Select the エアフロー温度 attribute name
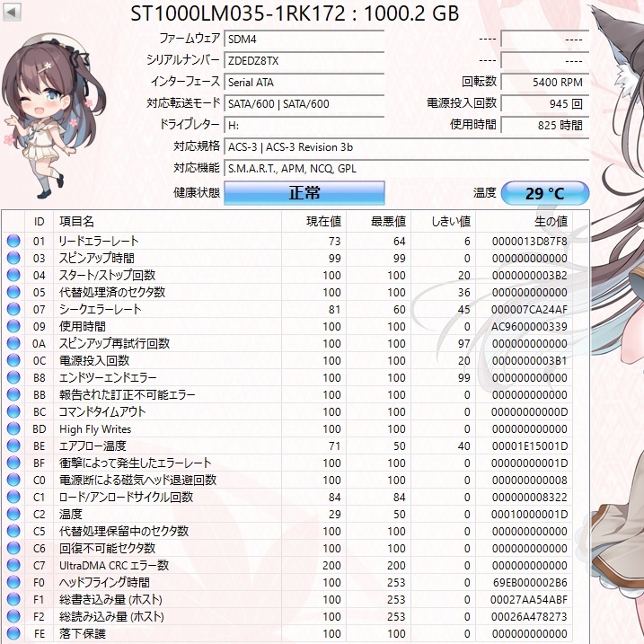Image resolution: width=644 pixels, height=644 pixels. click(x=93, y=446)
